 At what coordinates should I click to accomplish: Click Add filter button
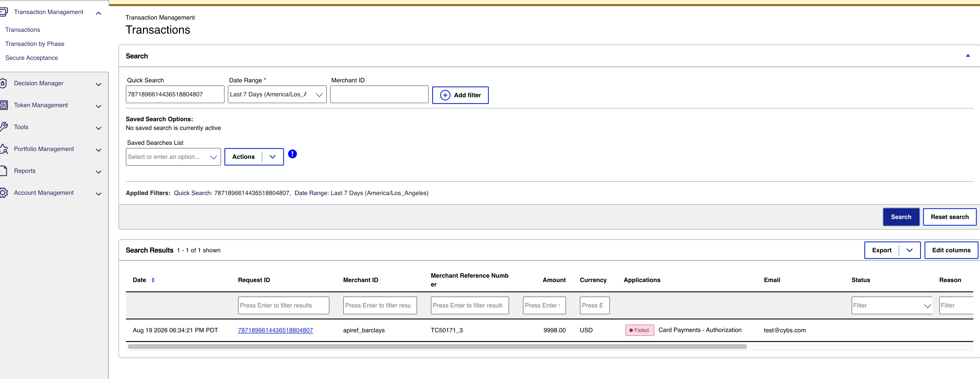[x=460, y=95]
